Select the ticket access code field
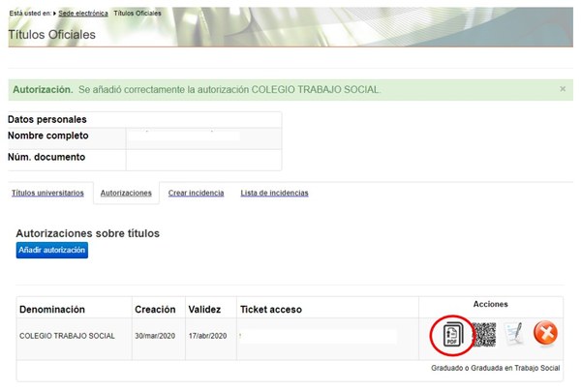This screenshot has width=581, height=392. [320, 336]
